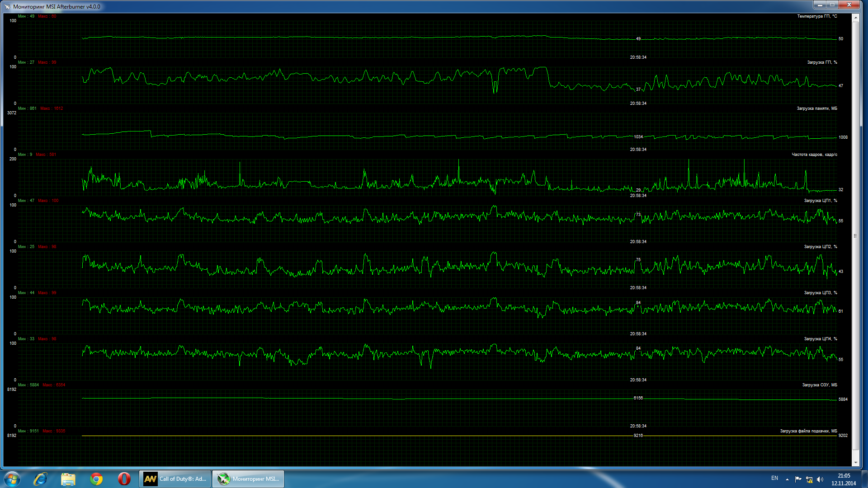
Task: Open Windows Explorer folder icon in taskbar
Action: point(68,479)
